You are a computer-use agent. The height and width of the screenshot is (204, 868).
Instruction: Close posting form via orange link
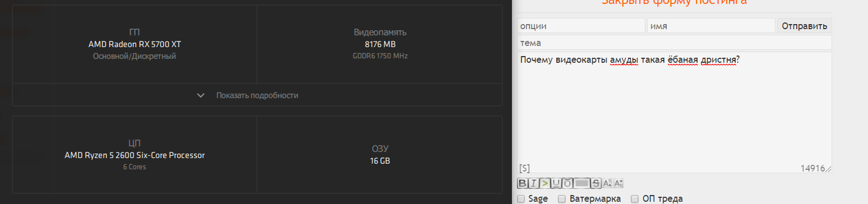click(x=673, y=2)
